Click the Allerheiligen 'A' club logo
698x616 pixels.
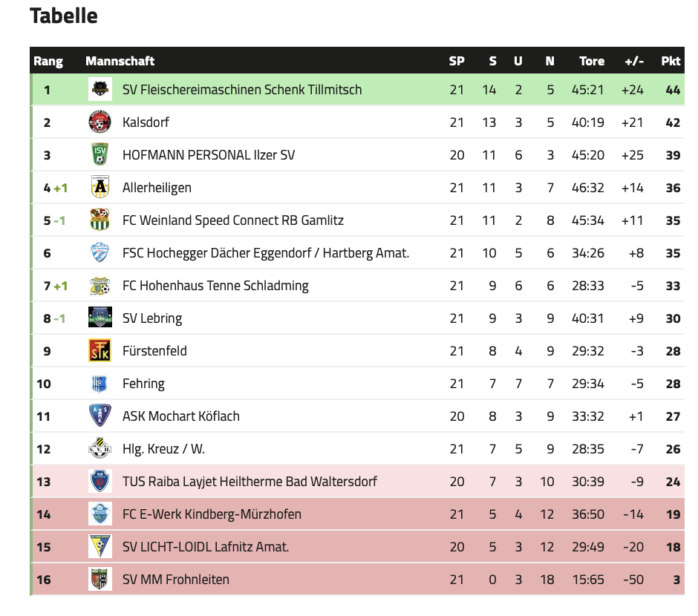[100, 187]
